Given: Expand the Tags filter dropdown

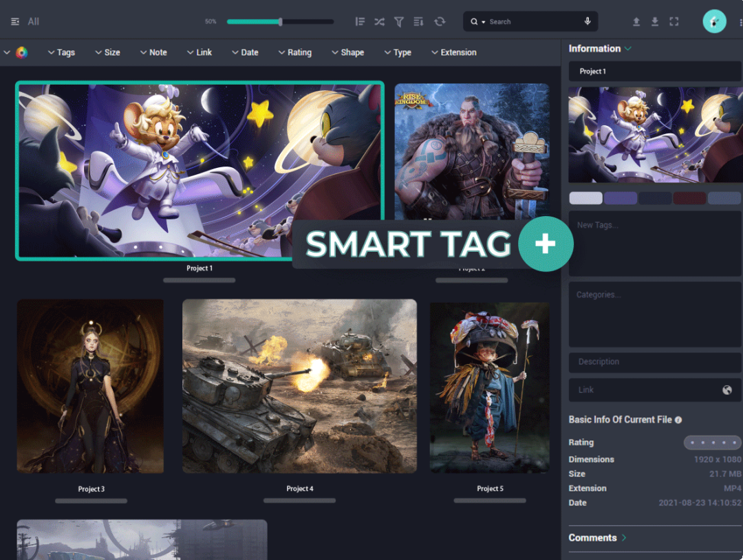Looking at the screenshot, I should click(x=61, y=52).
